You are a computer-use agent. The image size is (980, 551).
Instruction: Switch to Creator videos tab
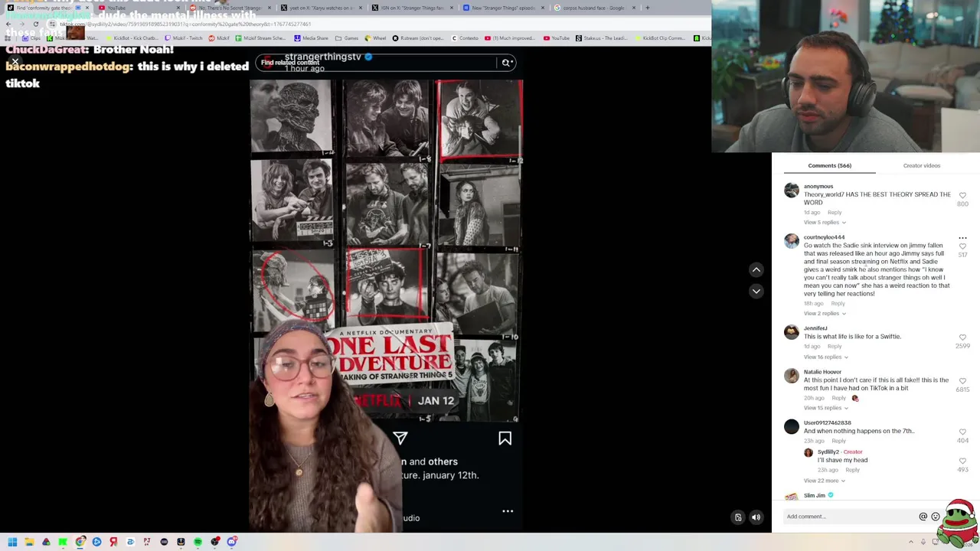[x=921, y=165]
